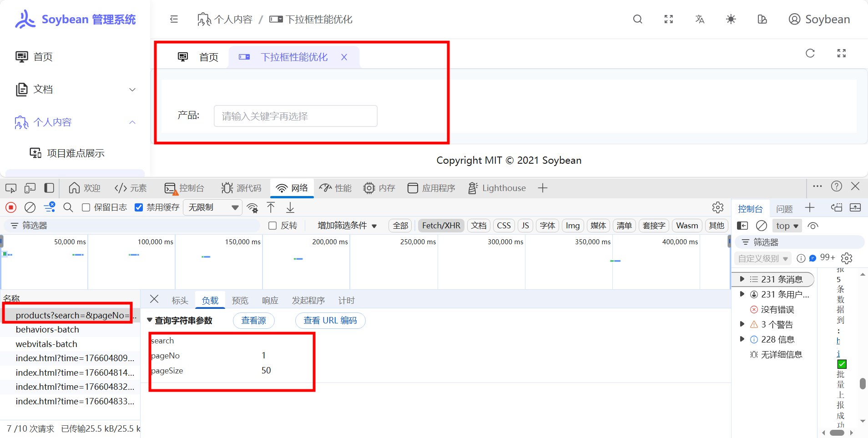Image resolution: width=868 pixels, height=438 pixels.
Task: Export network log as HAR file
Action: pyautogui.click(x=290, y=207)
